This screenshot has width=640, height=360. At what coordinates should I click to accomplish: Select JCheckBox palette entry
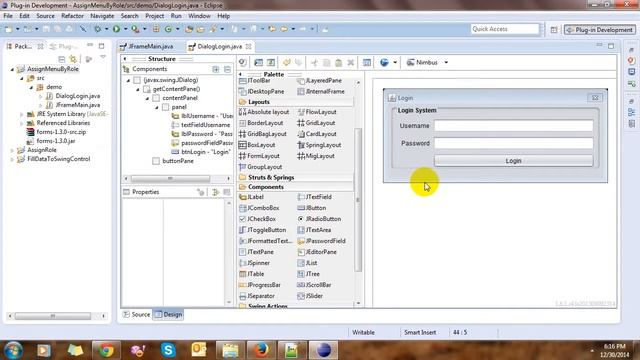click(258, 219)
